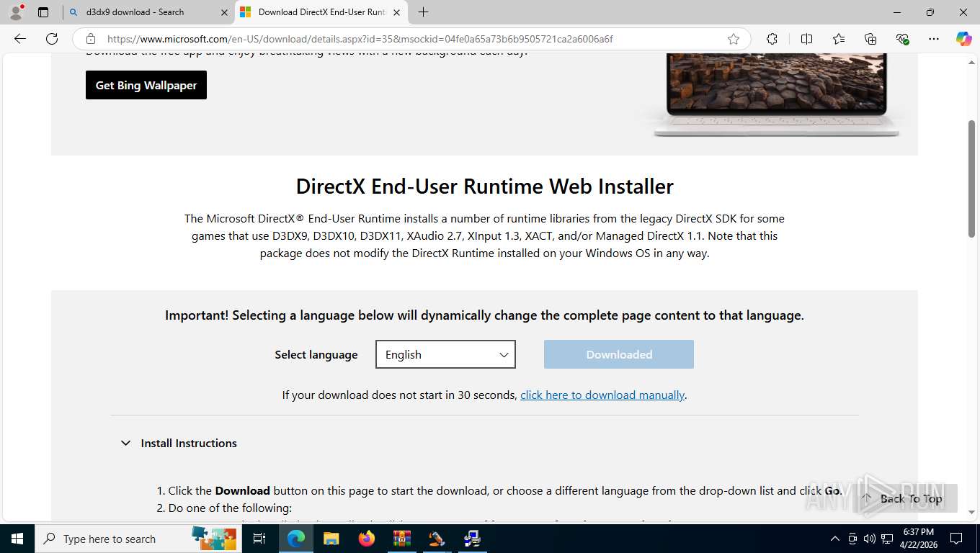View site information lock icon

pyautogui.click(x=90, y=39)
